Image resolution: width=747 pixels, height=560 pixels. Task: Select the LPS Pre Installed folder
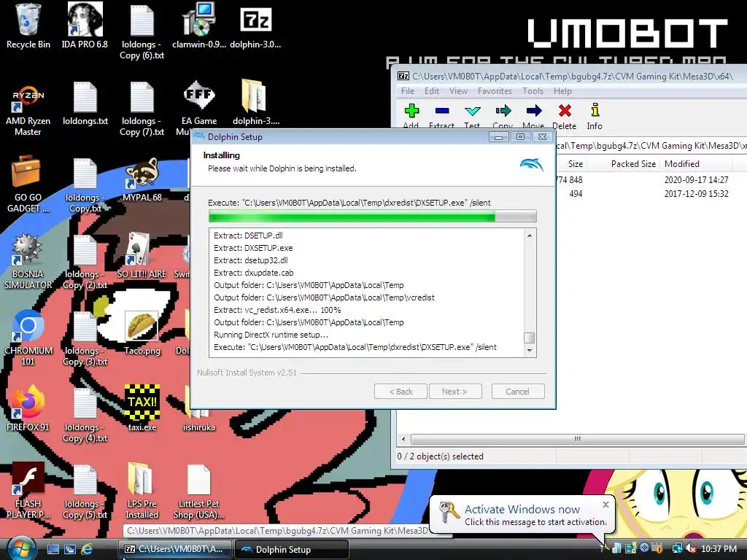click(142, 491)
